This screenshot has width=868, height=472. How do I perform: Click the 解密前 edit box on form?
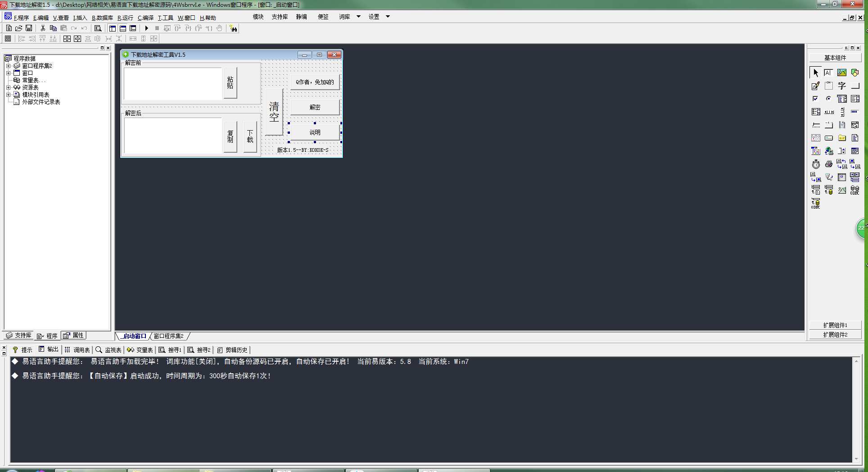click(173, 84)
